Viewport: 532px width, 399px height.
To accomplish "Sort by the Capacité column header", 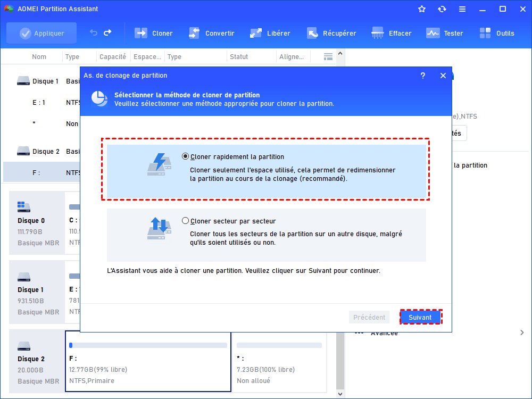I will (113, 57).
